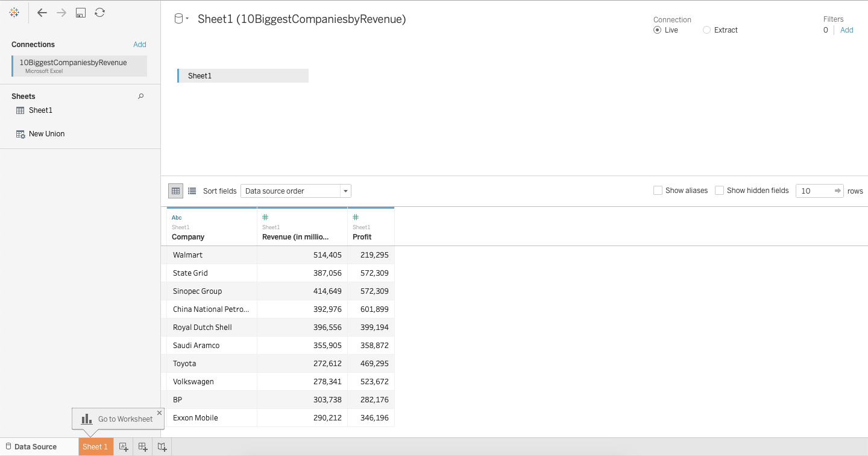This screenshot has width=868, height=456.
Task: Click the Saudi Aramco cell
Action: click(212, 346)
